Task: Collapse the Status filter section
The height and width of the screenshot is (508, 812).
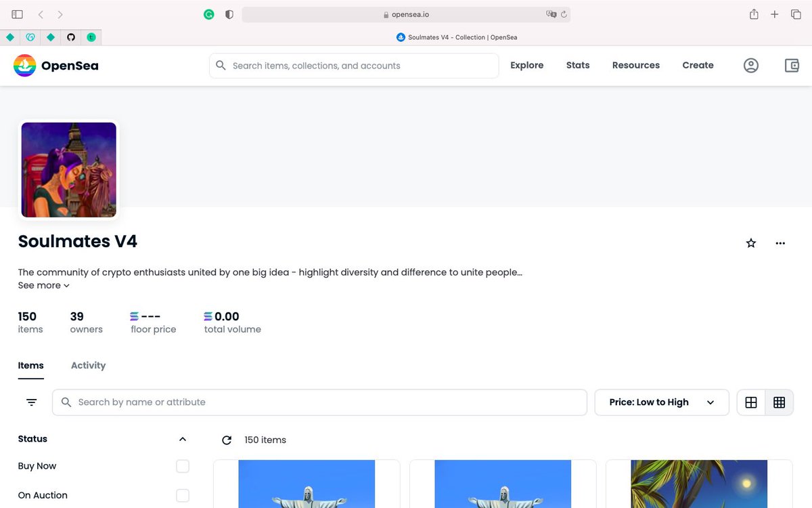Action: (182, 439)
